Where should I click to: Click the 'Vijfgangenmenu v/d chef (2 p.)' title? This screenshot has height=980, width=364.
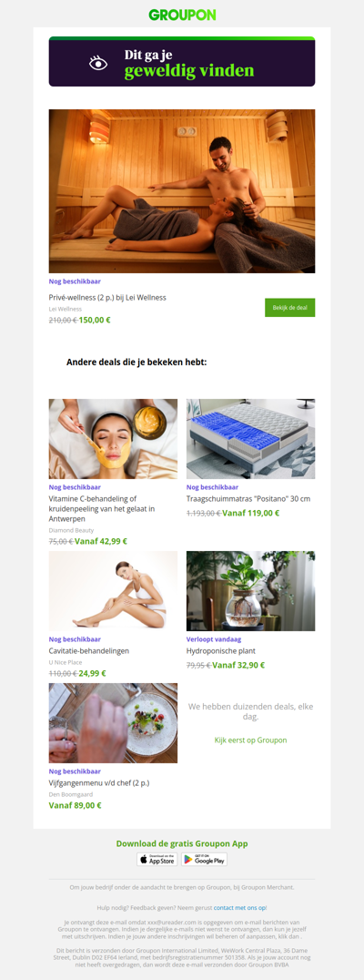(x=99, y=782)
